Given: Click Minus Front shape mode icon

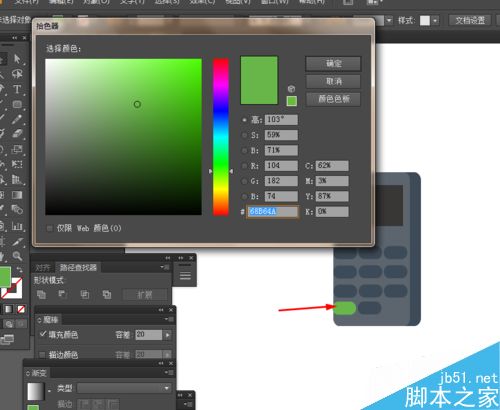Looking at the screenshot, I should [x=62, y=294].
